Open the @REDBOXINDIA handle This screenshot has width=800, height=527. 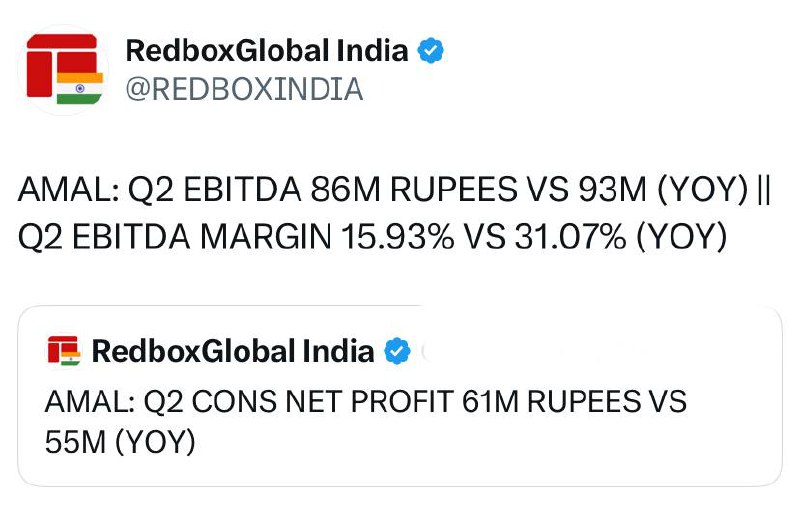pos(244,90)
